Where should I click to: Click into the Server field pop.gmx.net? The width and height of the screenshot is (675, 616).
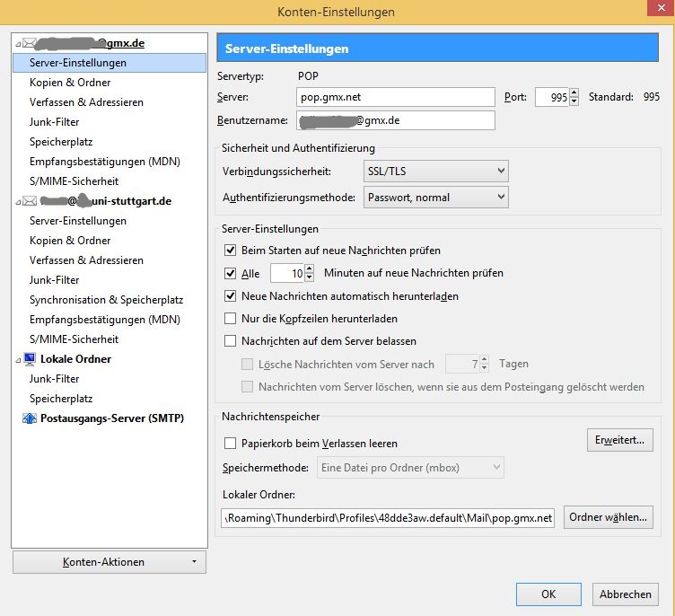point(396,97)
